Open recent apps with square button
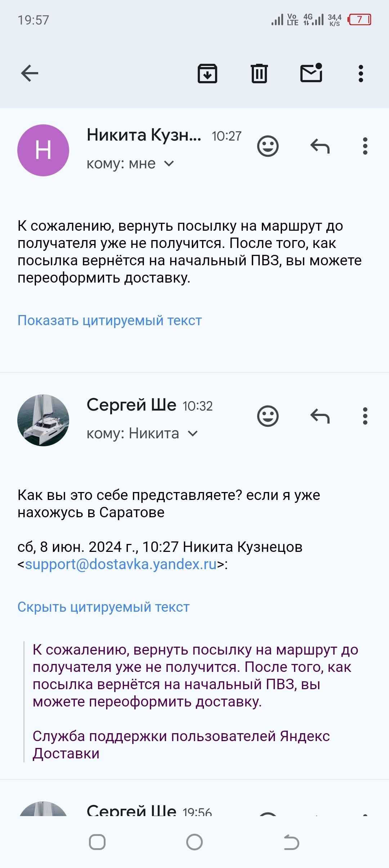 tap(97, 842)
